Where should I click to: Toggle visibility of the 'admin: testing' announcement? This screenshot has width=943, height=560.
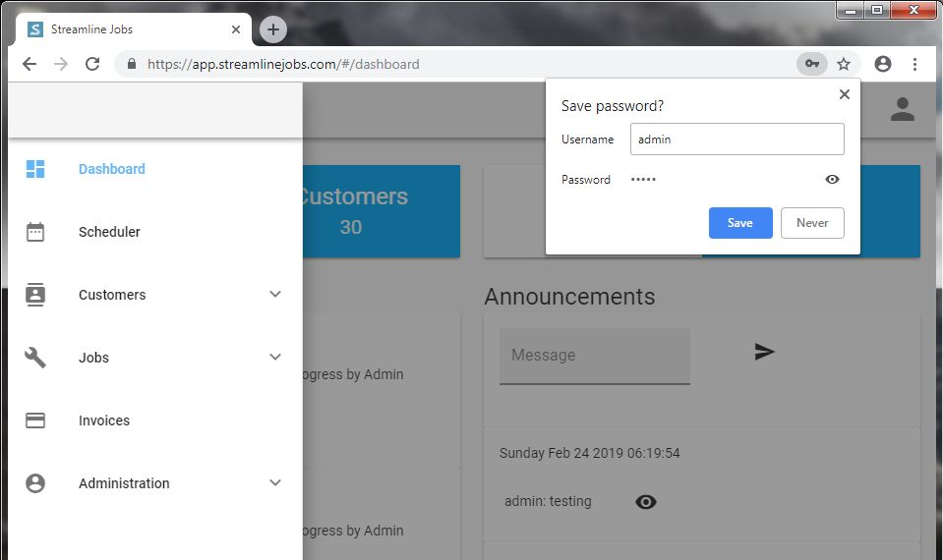645,502
